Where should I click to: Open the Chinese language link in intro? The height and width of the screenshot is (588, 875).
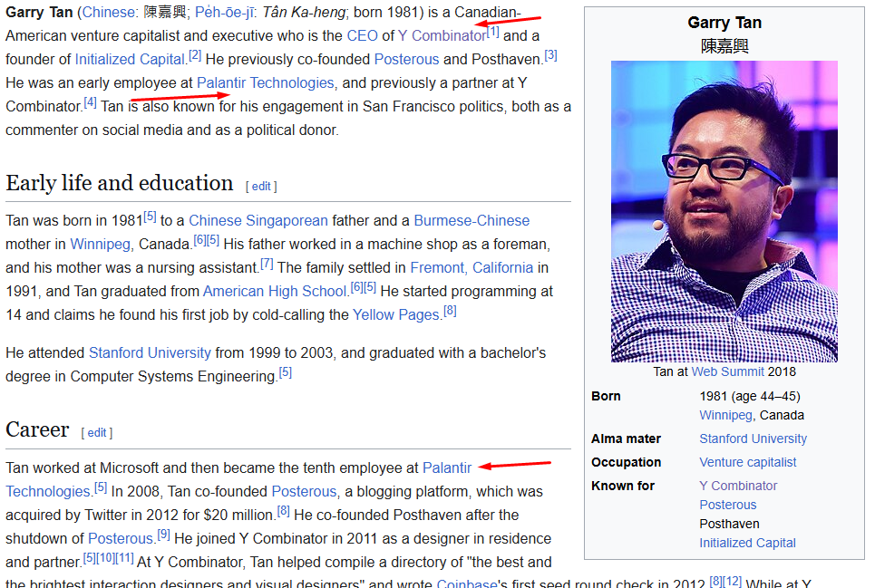[x=108, y=13]
